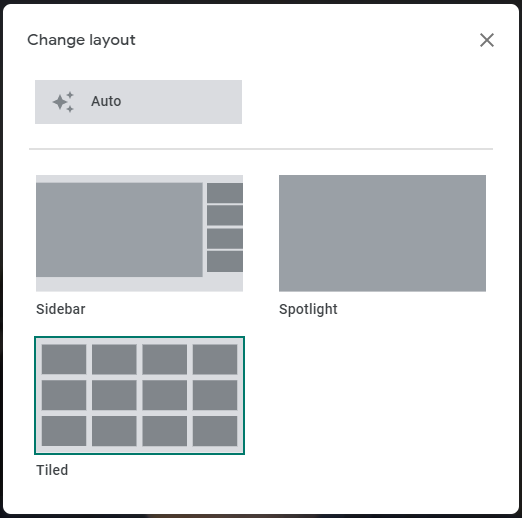Viewport: 522px width, 518px height.
Task: Click the Change layout dialog title
Action: pos(81,40)
